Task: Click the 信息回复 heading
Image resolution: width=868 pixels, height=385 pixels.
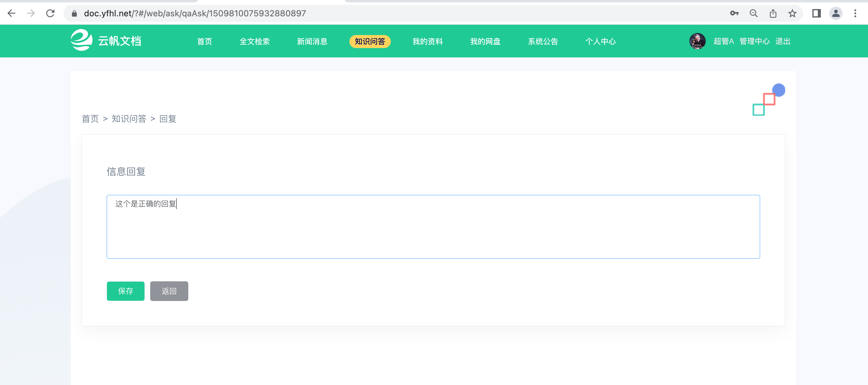Action: tap(126, 171)
